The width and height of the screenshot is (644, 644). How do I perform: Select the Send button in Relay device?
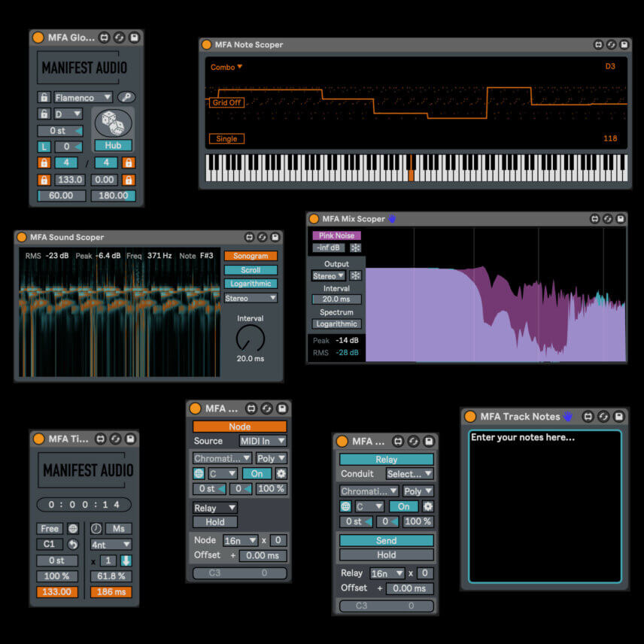click(387, 540)
